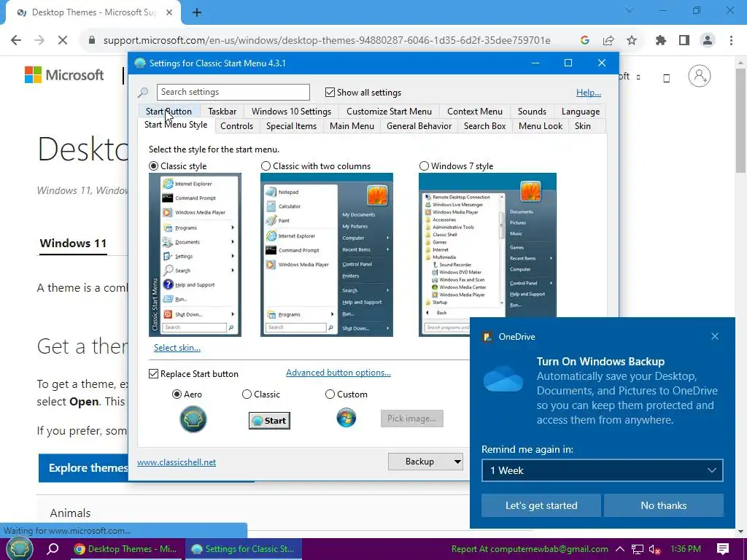Switch to Controls tab

pos(236,126)
